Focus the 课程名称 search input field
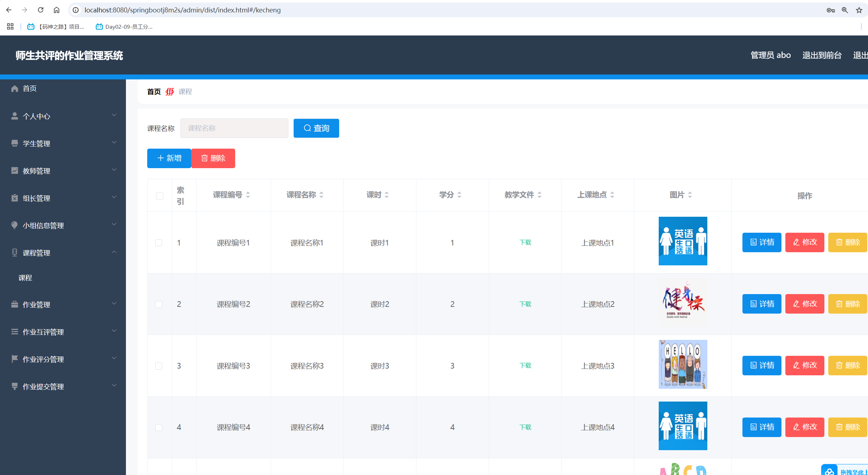 [x=234, y=128]
